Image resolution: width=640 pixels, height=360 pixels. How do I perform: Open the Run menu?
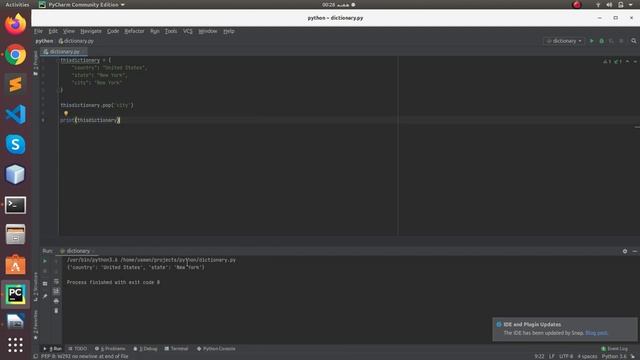(x=155, y=31)
